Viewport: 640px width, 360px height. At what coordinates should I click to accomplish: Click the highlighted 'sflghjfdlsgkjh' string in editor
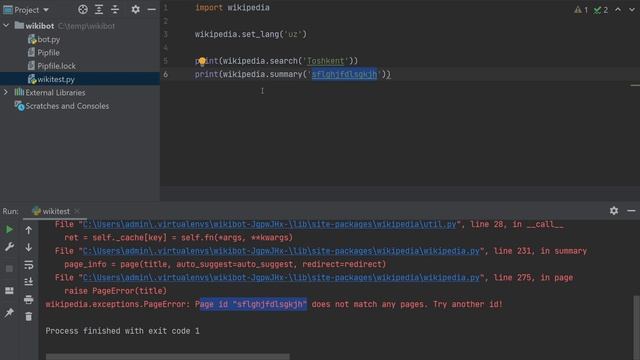[344, 74]
